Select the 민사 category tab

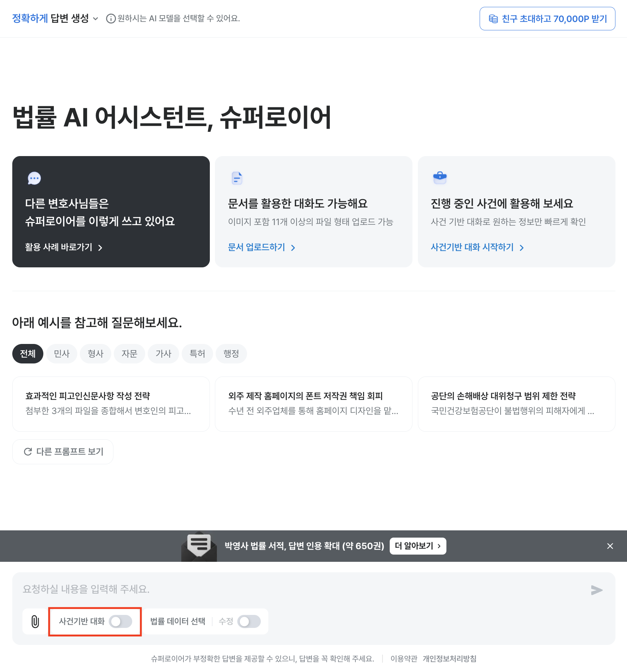tap(62, 354)
